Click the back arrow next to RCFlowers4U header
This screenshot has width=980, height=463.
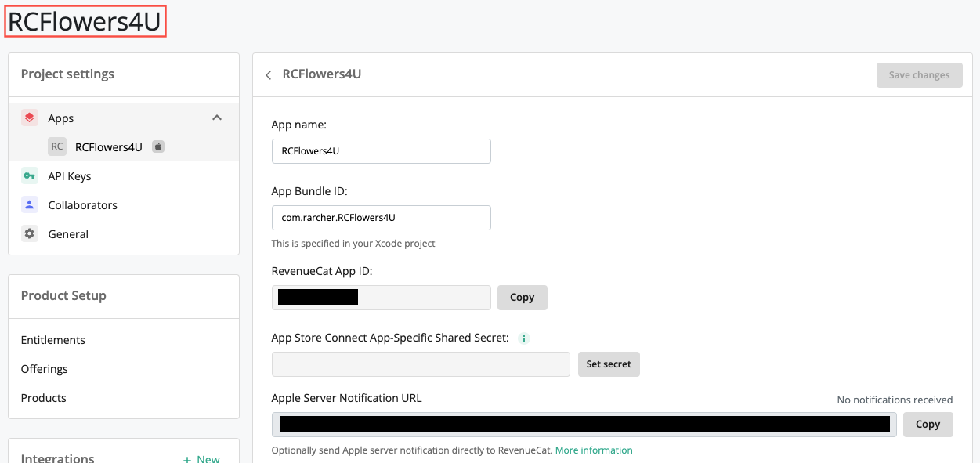(268, 75)
